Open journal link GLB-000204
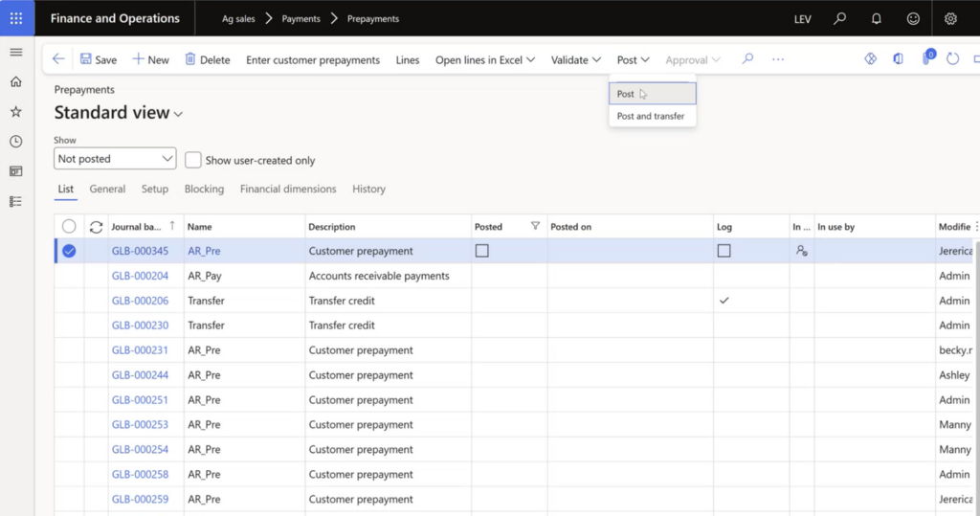The image size is (980, 516). (x=140, y=276)
